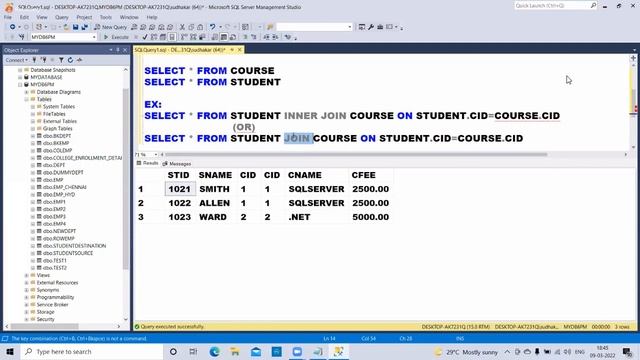Click the Uncomment selected lines icon
This screenshot has width=640, height=360.
point(254,37)
